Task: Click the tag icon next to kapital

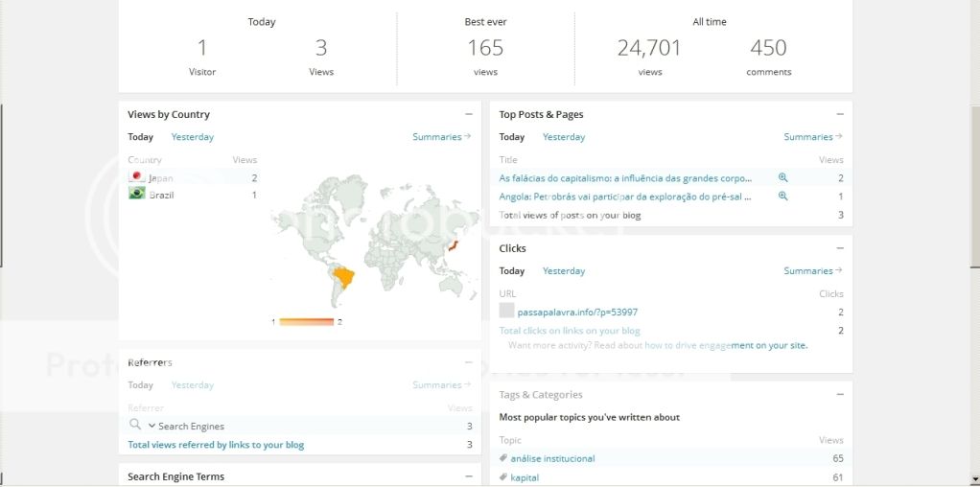Action: [x=503, y=477]
